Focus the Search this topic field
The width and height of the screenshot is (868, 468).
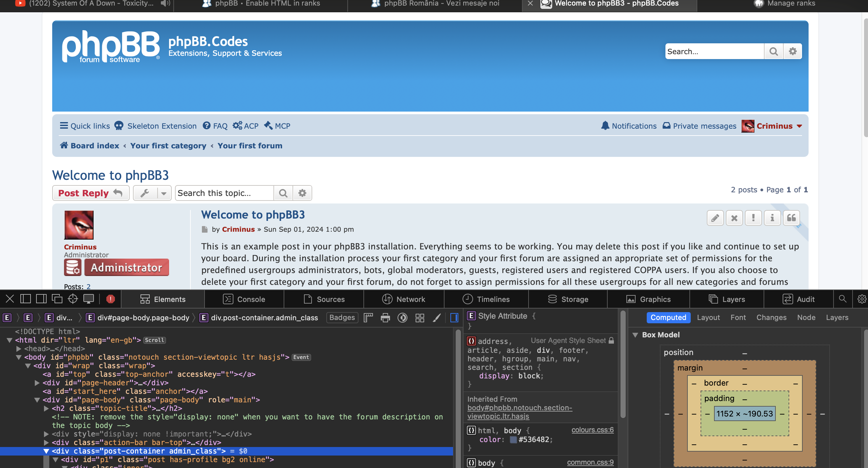pyautogui.click(x=225, y=193)
